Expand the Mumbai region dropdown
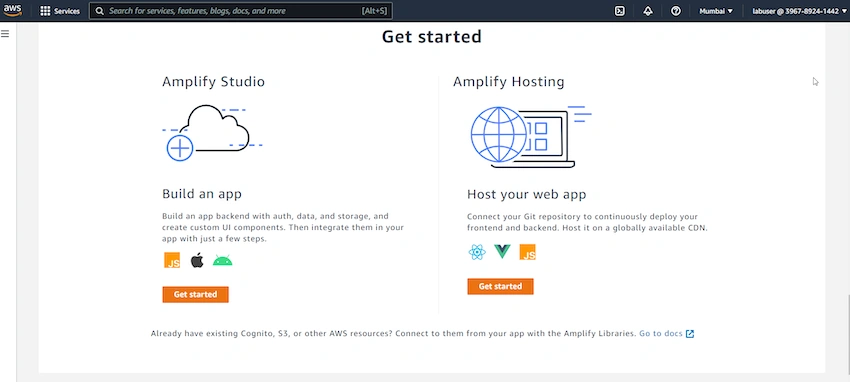Screen dimensions: 850x382 pos(716,11)
